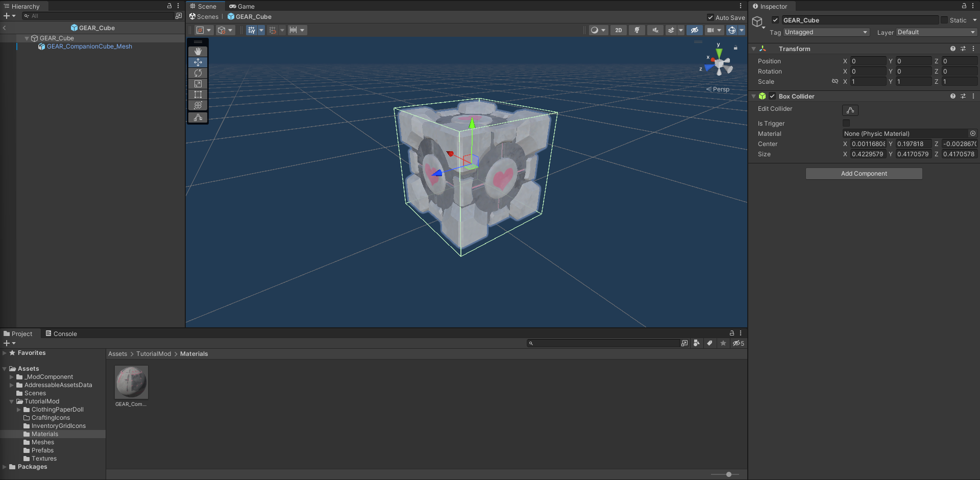Click Search by Type icon in Project
The image size is (980, 480).
697,343
